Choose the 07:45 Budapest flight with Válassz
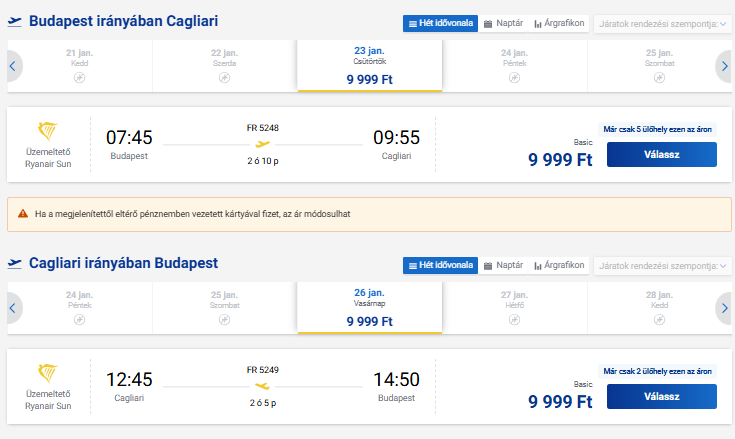Image resolution: width=735 pixels, height=439 pixels. [x=661, y=155]
